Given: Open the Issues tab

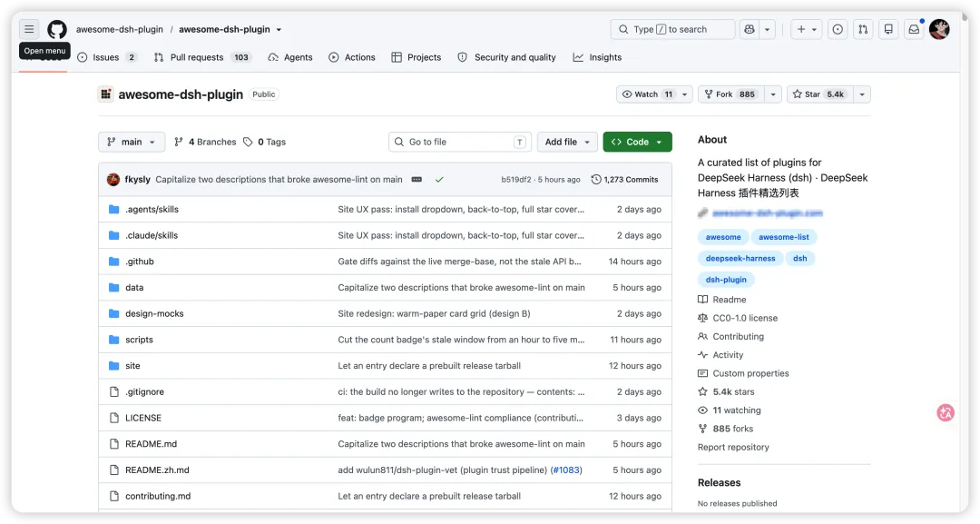Looking at the screenshot, I should click(x=107, y=57).
